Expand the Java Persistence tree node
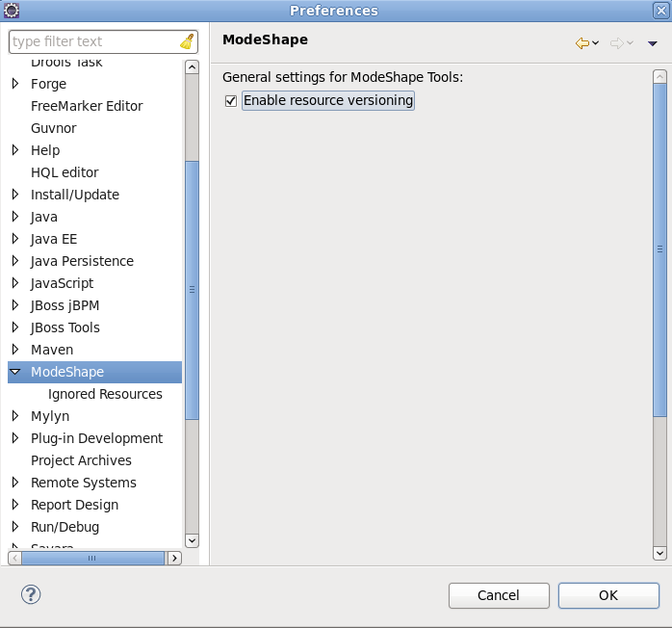This screenshot has height=628, width=672. click(15, 261)
